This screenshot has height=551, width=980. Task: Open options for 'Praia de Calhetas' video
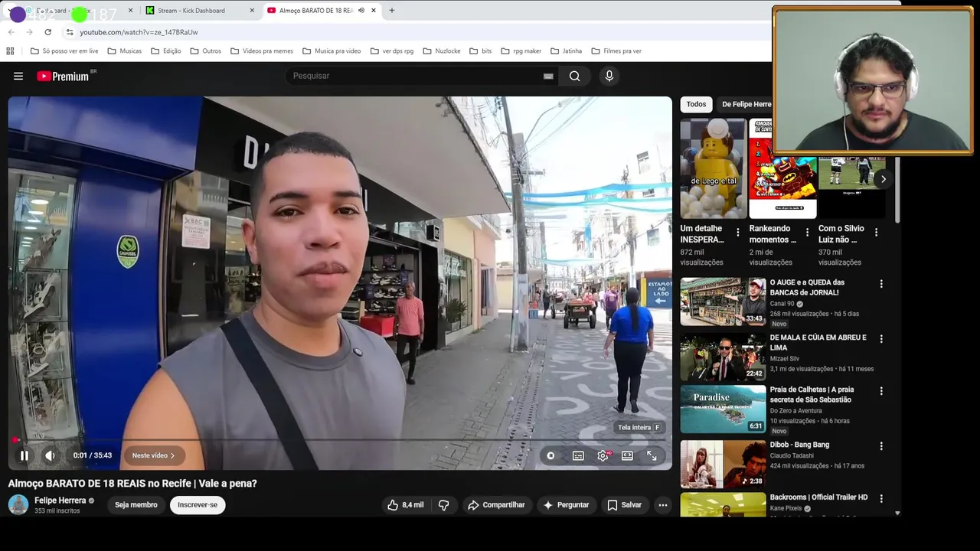click(881, 391)
